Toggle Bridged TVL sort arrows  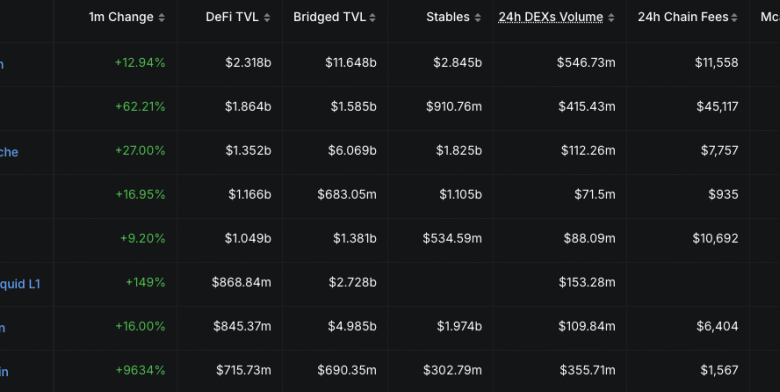tap(373, 17)
